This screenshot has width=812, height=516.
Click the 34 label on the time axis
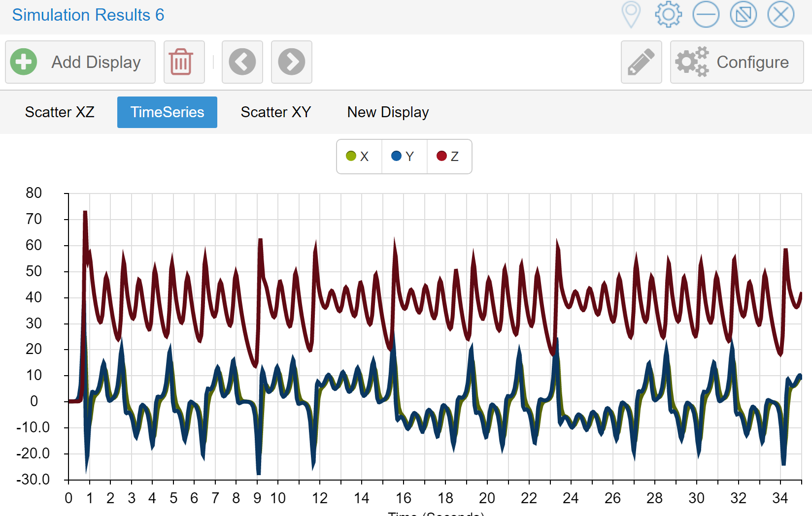780,498
